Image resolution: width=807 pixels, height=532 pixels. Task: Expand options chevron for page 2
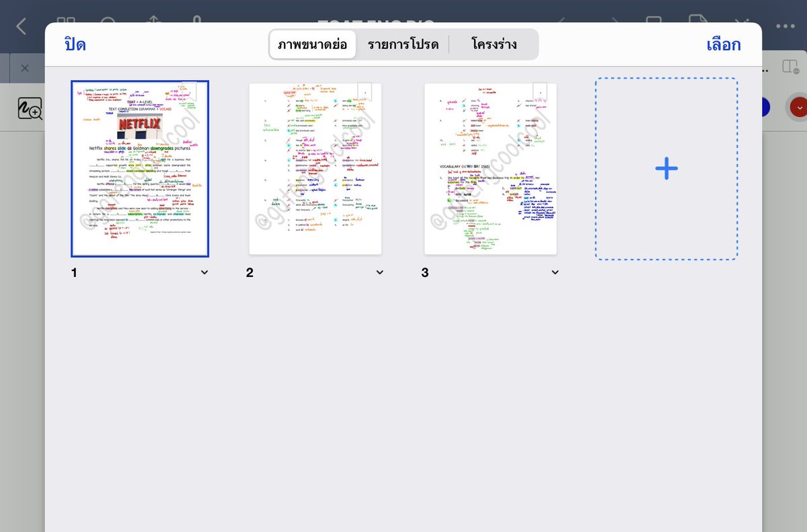[380, 272]
